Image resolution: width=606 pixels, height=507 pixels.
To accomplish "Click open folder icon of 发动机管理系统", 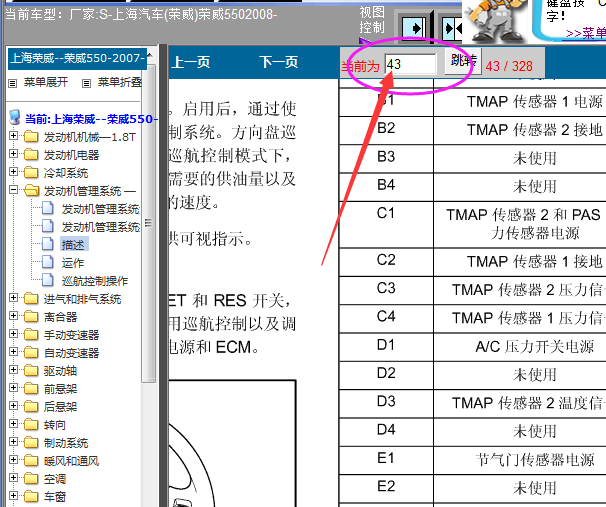I will tap(31, 190).
